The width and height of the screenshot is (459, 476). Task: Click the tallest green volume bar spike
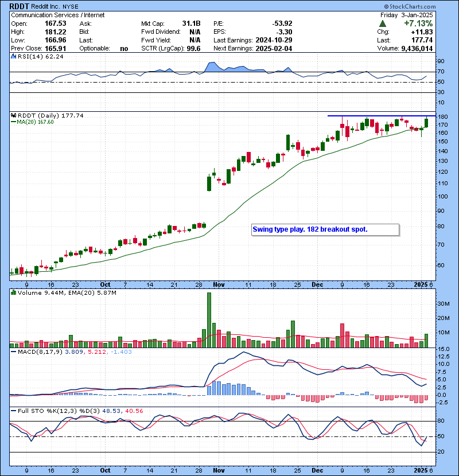tap(209, 320)
